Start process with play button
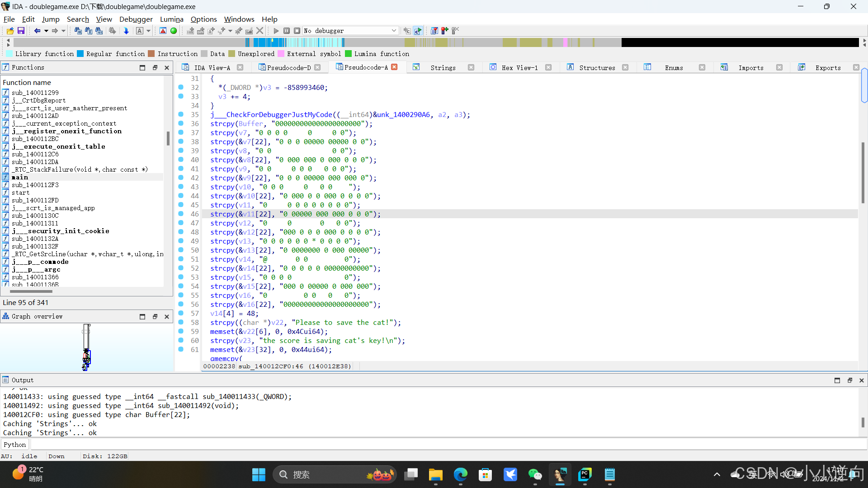The image size is (868, 488). click(x=276, y=31)
